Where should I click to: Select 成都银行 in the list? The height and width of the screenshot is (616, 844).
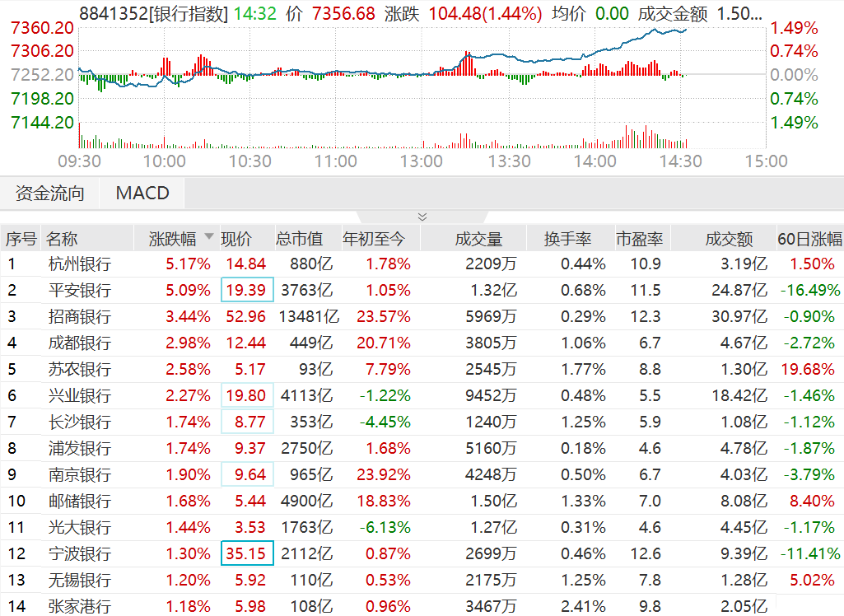(80, 343)
